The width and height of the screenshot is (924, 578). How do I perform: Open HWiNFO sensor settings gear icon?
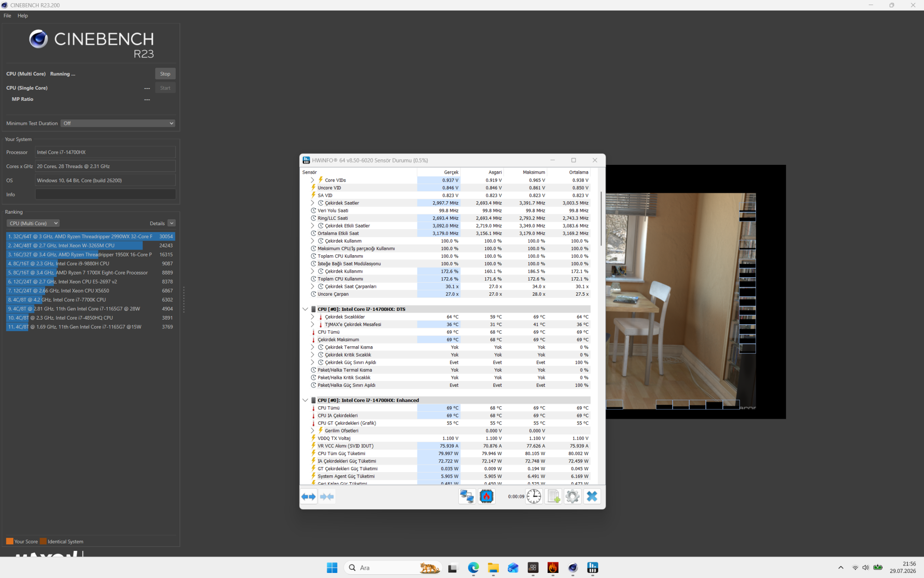click(572, 496)
